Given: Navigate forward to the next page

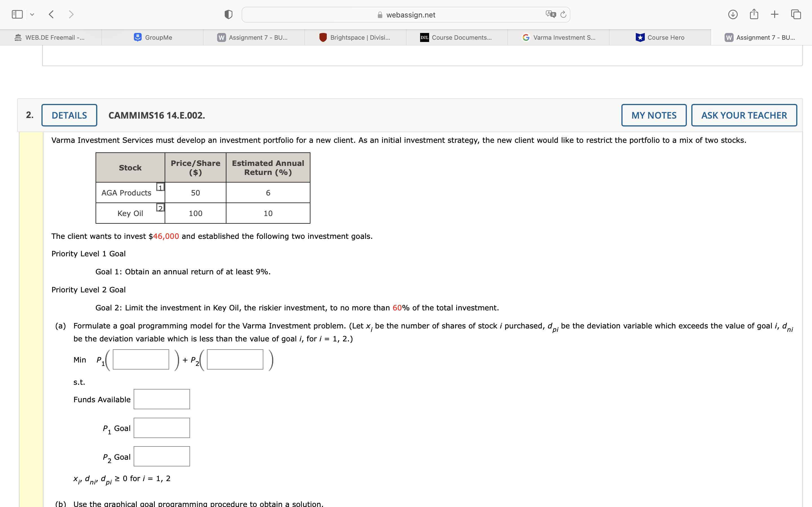Looking at the screenshot, I should pos(71,14).
